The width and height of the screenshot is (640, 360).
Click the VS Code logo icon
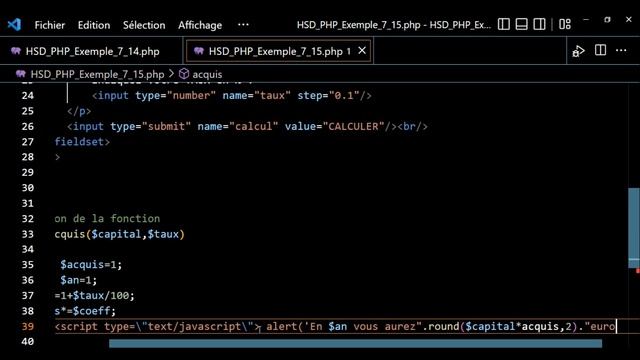pyautogui.click(x=14, y=24)
